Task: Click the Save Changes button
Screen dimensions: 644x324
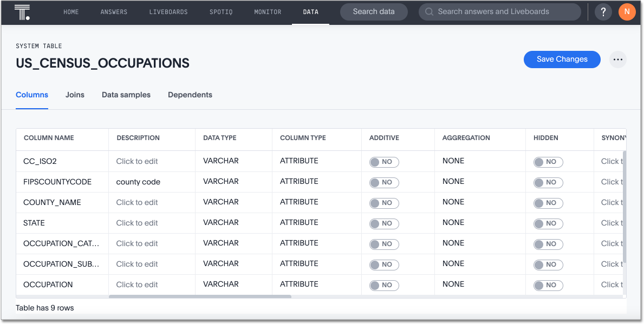Action: click(x=562, y=59)
